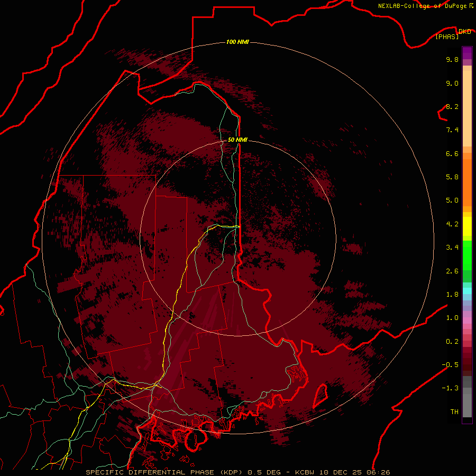Click the purple segment topping the color bar
Image resolution: width=476 pixels, height=476 pixels.
pos(467,53)
